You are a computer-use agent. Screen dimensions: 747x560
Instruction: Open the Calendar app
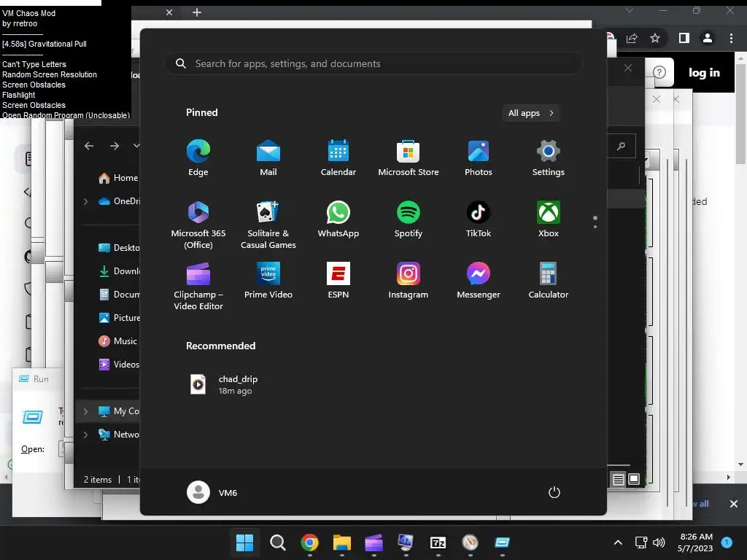(338, 158)
